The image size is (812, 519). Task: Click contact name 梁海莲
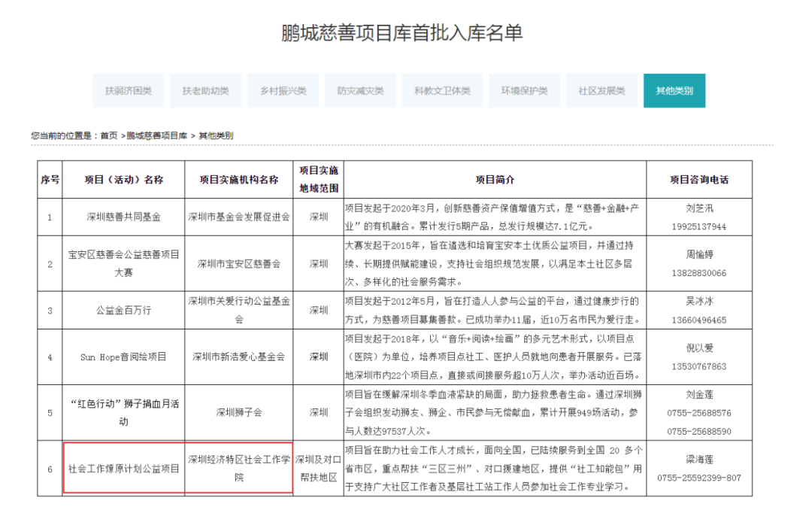pos(699,460)
